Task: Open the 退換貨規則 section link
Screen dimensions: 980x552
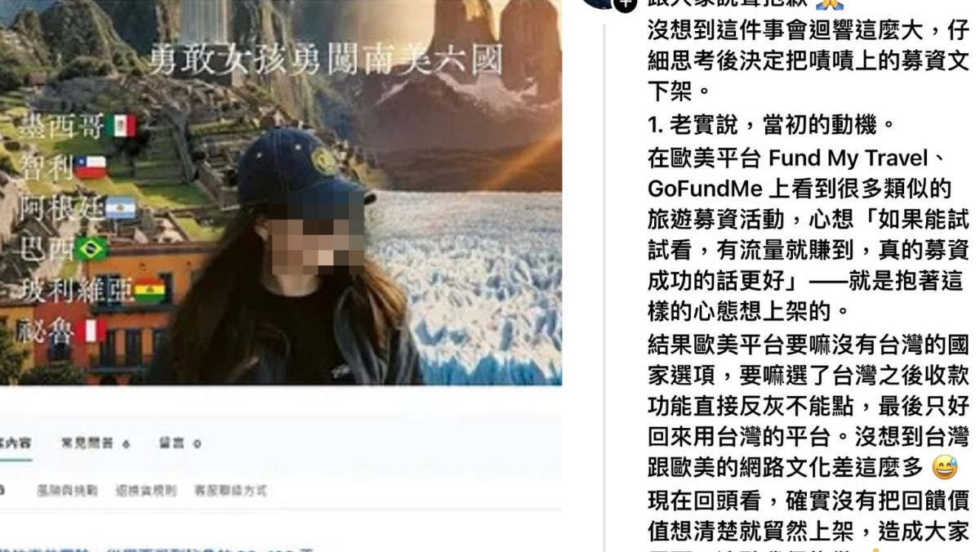Action: coord(146,491)
